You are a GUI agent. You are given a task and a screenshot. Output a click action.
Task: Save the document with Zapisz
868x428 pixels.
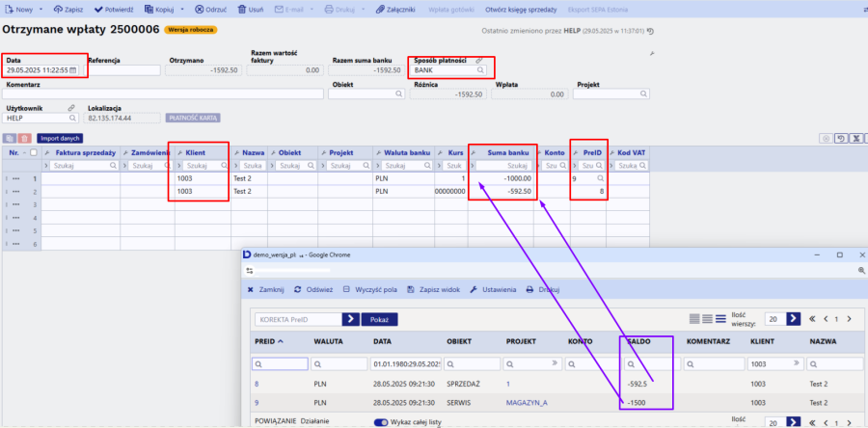pos(68,10)
